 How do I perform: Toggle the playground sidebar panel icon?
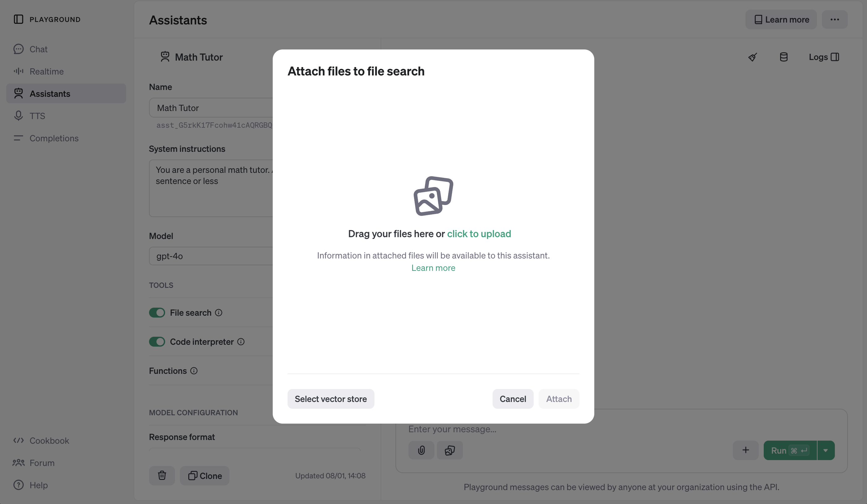(19, 19)
